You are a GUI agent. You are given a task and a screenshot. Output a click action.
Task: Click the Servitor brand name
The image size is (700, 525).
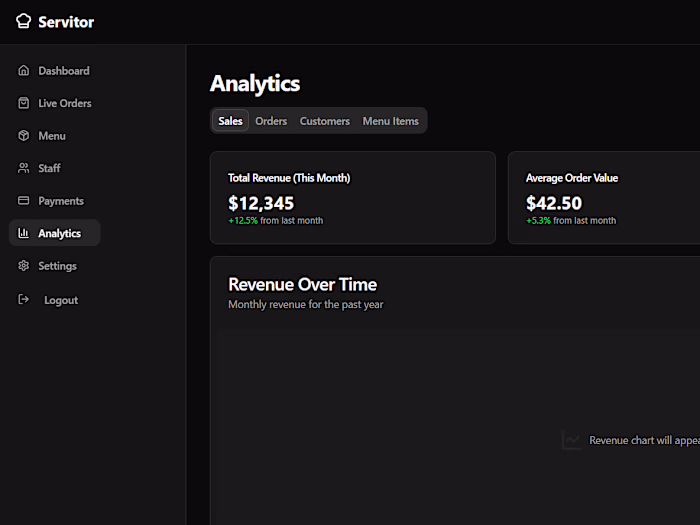pyautogui.click(x=66, y=22)
